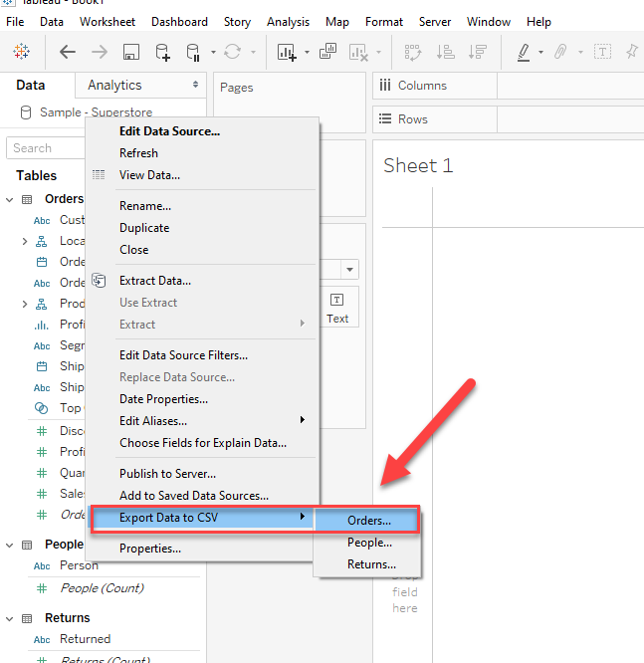Open the Analysis menu
644x663 pixels.
point(288,22)
